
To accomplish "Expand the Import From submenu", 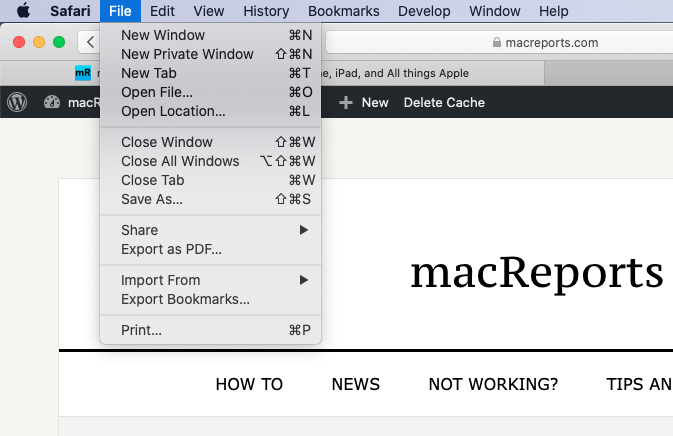I will tap(210, 280).
